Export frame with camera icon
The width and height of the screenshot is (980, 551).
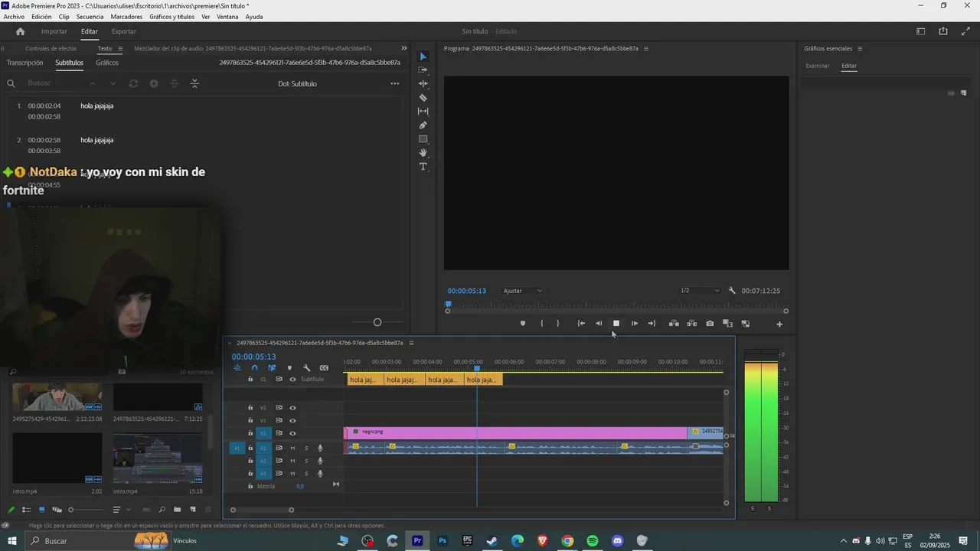710,324
